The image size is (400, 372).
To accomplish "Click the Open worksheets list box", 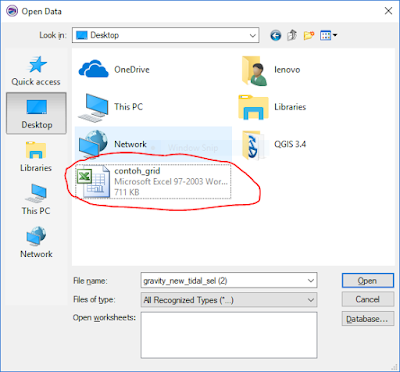I will [x=229, y=335].
